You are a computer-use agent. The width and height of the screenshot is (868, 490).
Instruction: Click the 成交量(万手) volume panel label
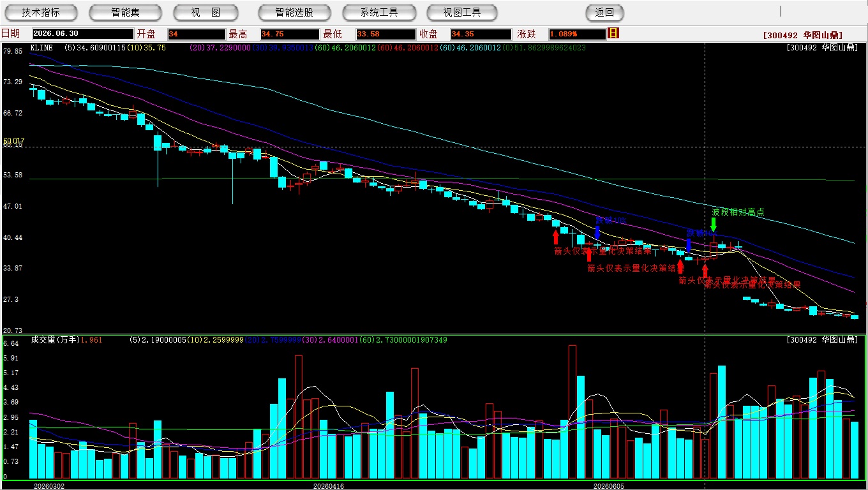[x=56, y=340]
